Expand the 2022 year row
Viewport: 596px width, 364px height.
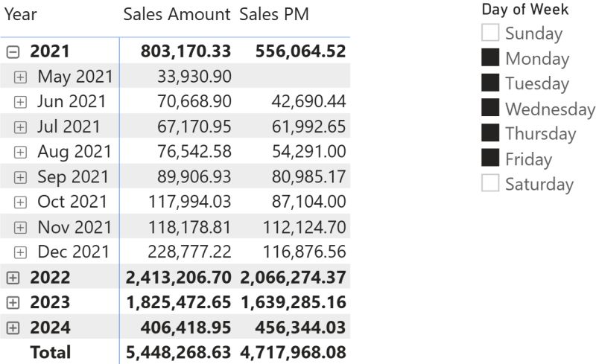[12, 278]
